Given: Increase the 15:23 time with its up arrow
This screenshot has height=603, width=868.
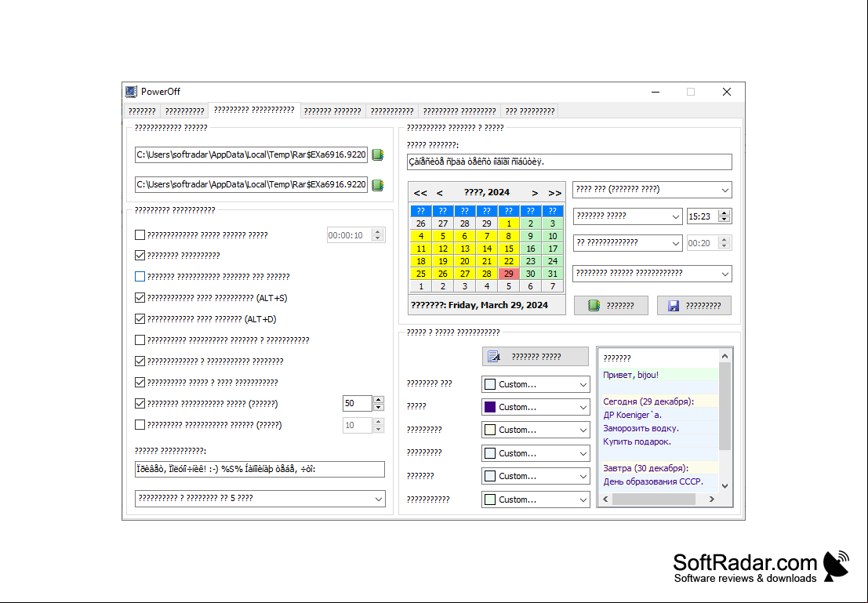Looking at the screenshot, I should [x=724, y=213].
